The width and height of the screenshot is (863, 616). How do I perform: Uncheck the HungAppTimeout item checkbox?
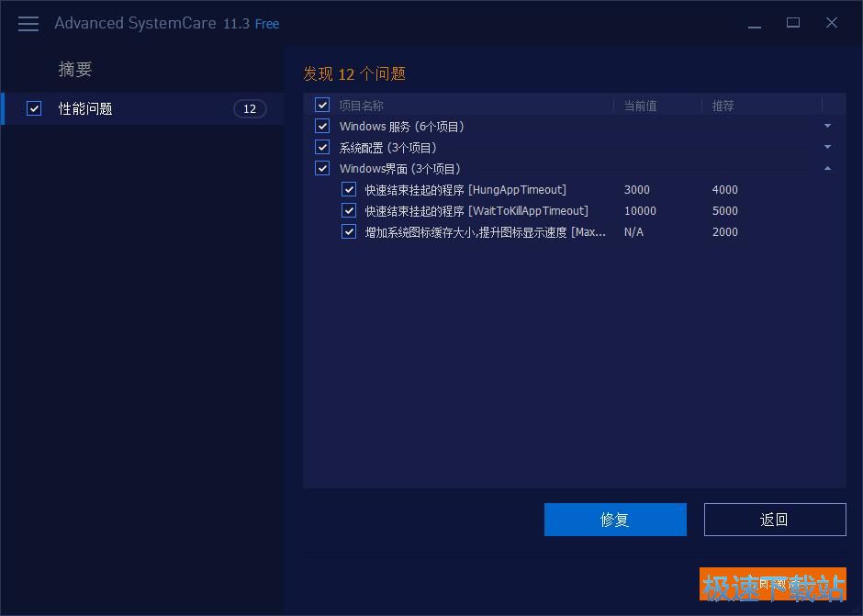coord(348,189)
